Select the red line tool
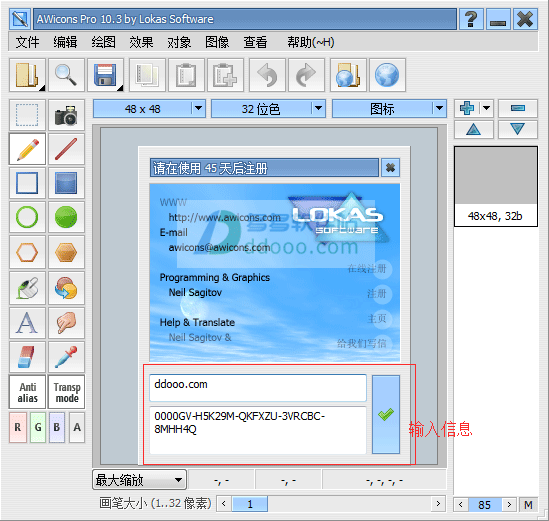 pos(66,149)
